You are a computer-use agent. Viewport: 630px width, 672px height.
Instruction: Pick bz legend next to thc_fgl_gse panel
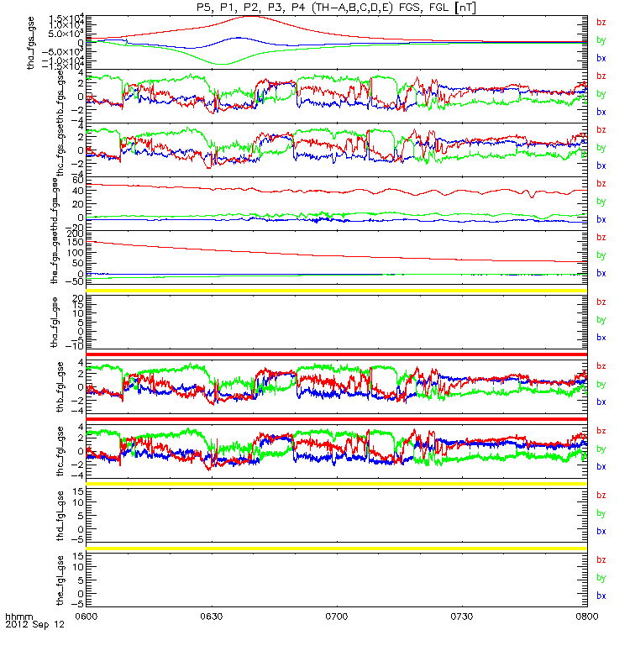601,431
